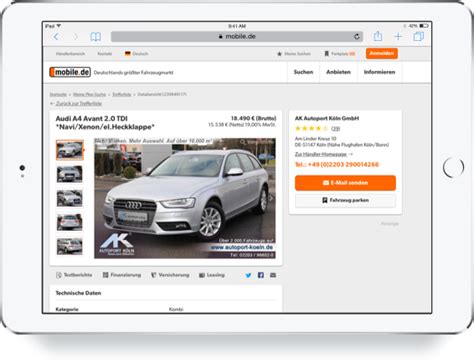Click AK Autoport Köln GmbH dealer name
The width and height of the screenshot is (474, 363).
click(327, 118)
